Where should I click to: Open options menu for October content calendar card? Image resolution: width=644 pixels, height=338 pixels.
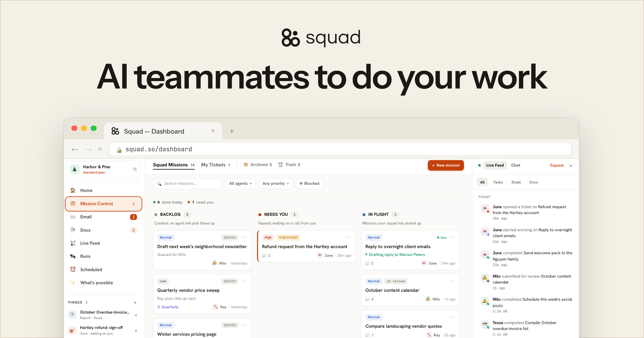[x=452, y=281]
